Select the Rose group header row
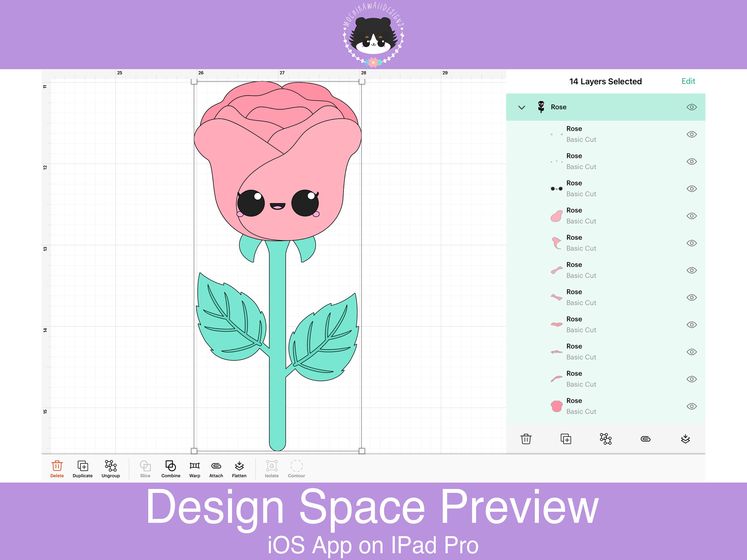Screen dimensions: 747x560 606,107
